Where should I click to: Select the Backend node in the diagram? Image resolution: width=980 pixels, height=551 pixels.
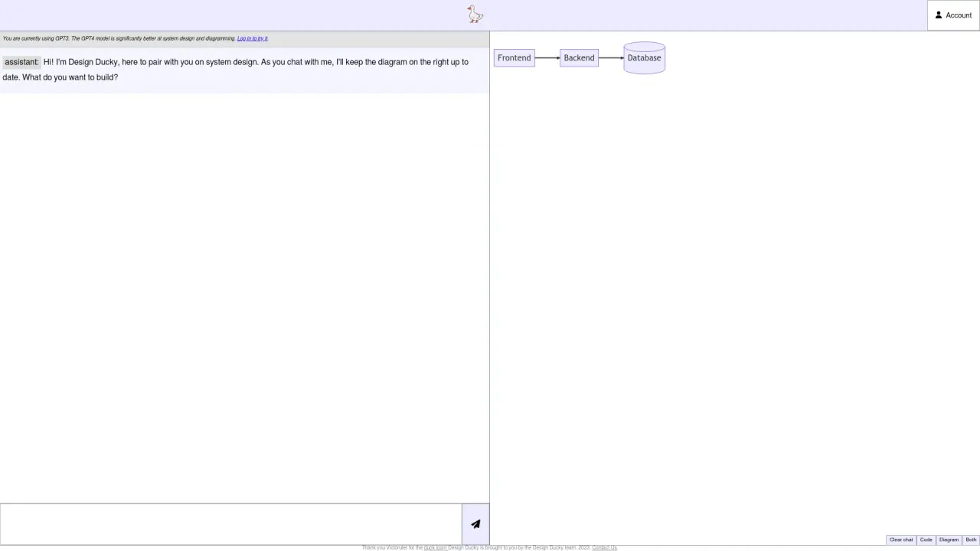click(579, 58)
